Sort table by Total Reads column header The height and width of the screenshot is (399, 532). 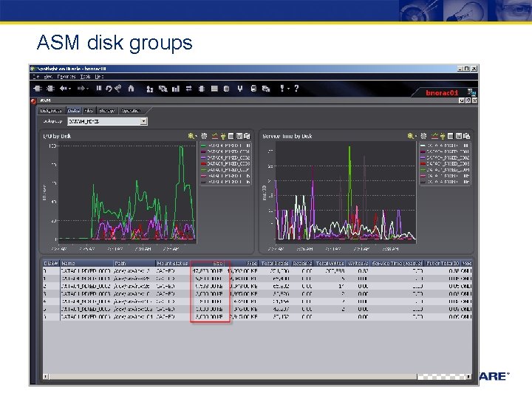pos(274,263)
